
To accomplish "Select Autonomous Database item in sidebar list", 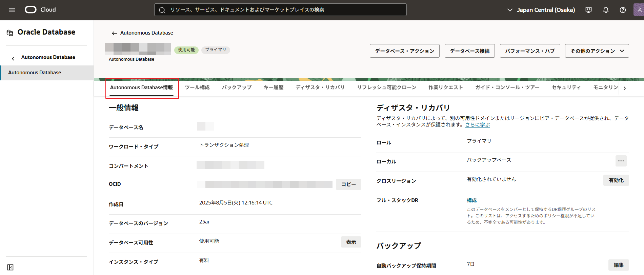I will [47, 73].
